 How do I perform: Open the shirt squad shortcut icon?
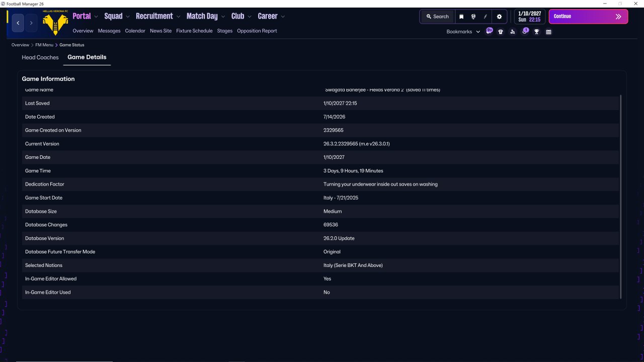point(501,32)
